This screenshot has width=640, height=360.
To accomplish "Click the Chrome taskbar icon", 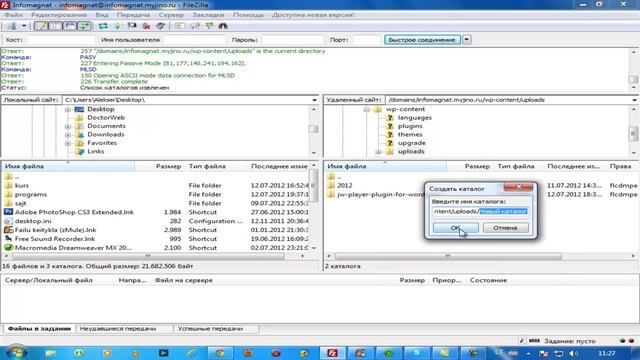I will [x=220, y=353].
